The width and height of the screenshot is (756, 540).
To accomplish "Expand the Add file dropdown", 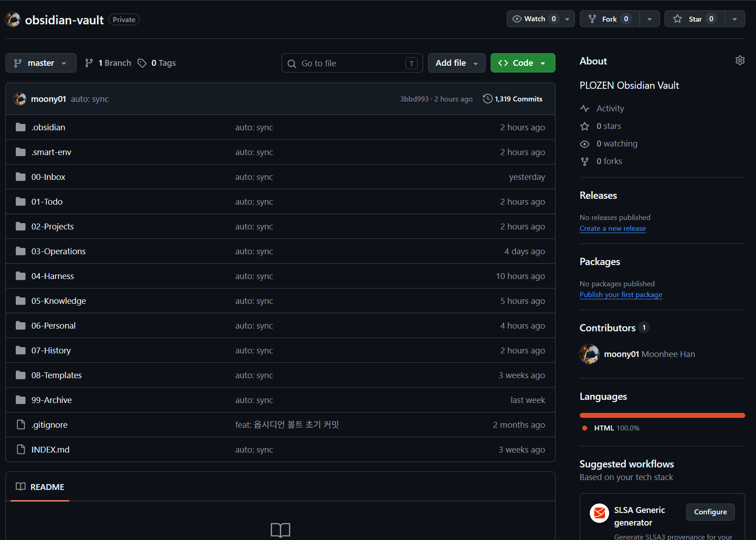I will (456, 63).
